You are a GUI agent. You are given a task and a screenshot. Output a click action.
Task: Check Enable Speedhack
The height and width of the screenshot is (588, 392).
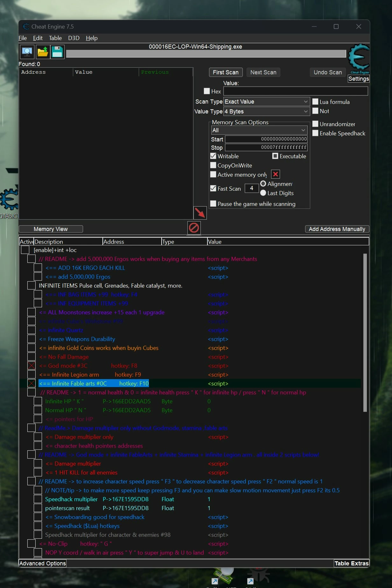pyautogui.click(x=315, y=133)
